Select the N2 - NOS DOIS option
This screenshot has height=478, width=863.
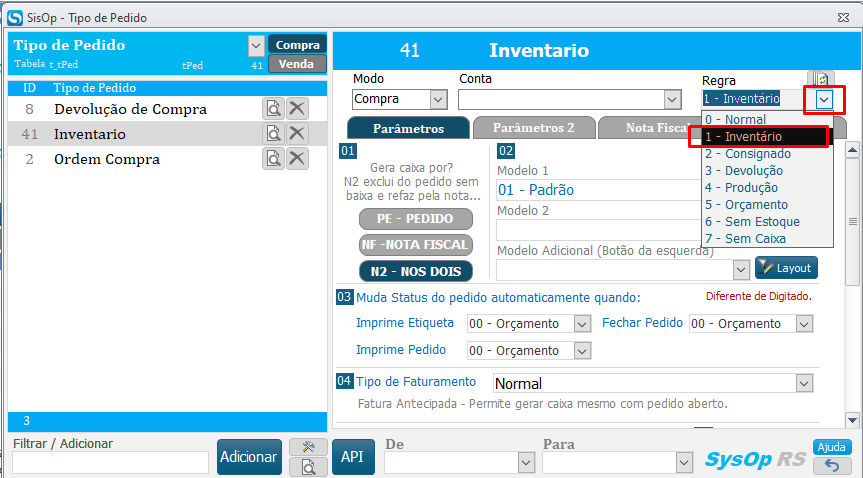click(x=415, y=270)
